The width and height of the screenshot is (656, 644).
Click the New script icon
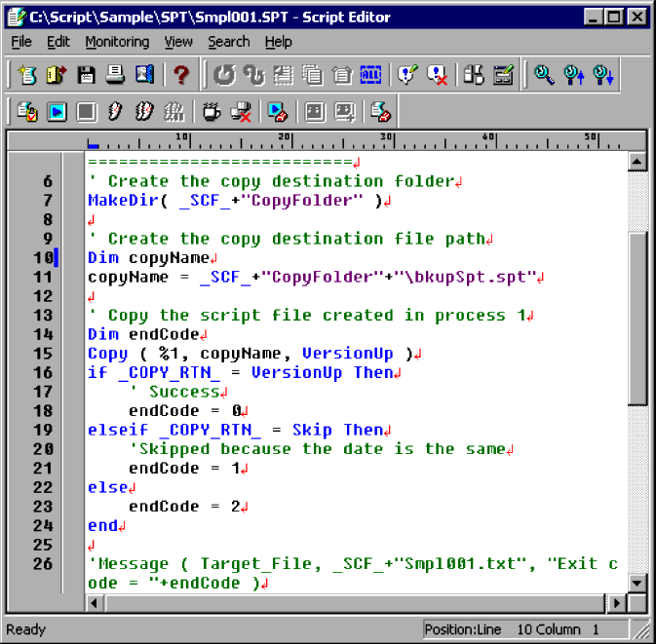(x=27, y=75)
